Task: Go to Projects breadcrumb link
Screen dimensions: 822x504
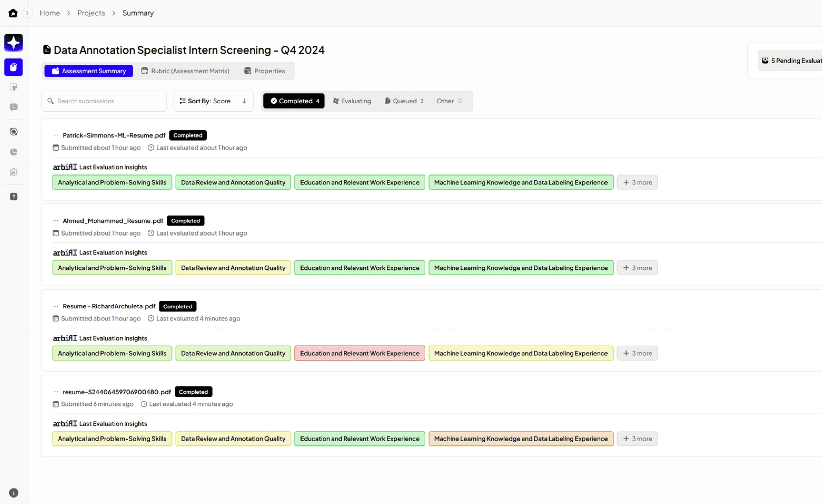Action: point(91,13)
